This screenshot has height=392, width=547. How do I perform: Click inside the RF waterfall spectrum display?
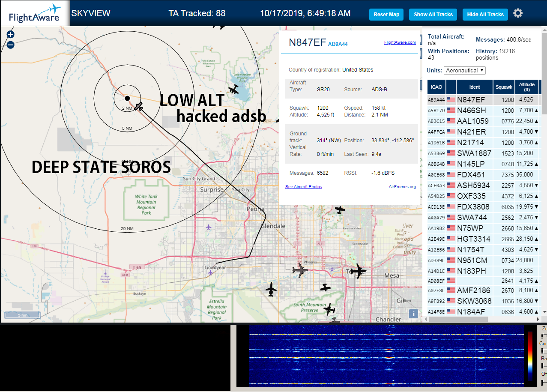[386, 356]
